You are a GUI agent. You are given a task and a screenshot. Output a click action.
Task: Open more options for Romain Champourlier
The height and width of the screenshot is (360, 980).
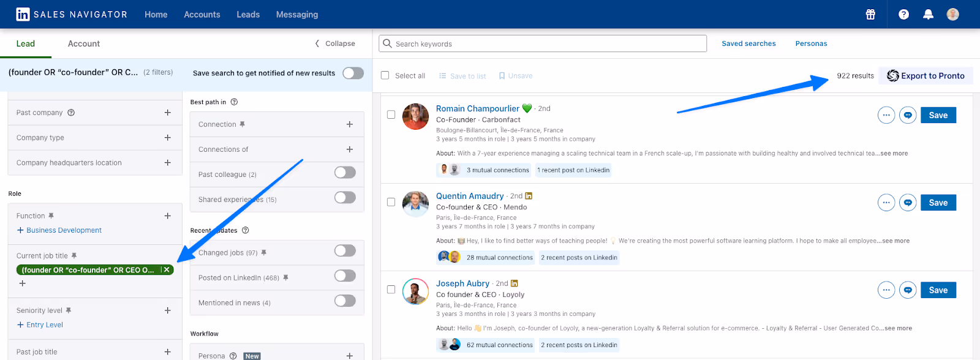tap(886, 115)
